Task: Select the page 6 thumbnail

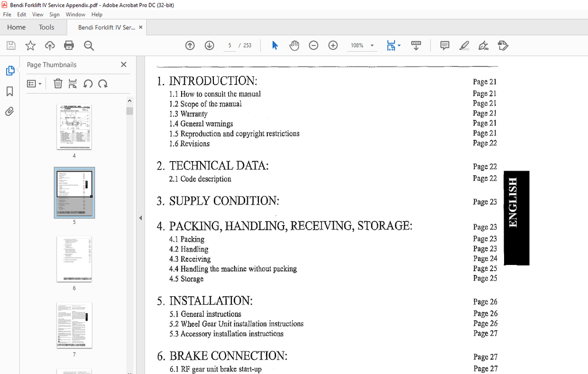Action: pos(74,259)
